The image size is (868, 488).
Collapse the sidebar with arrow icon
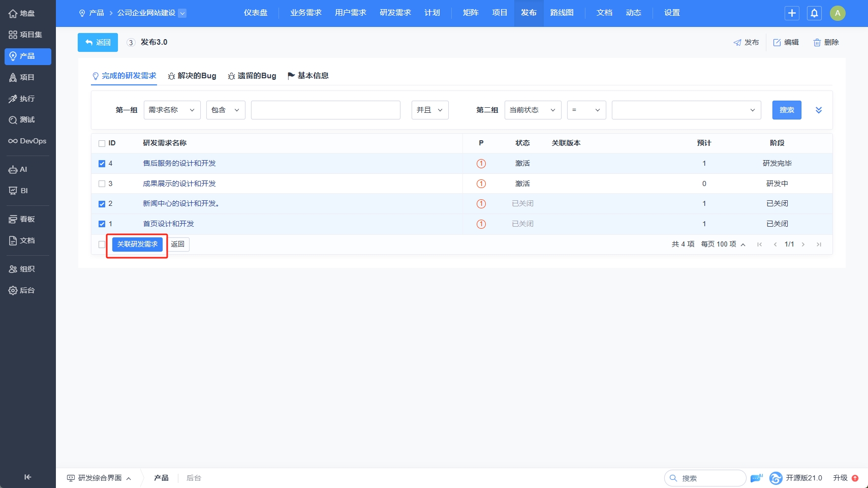coord(27,477)
